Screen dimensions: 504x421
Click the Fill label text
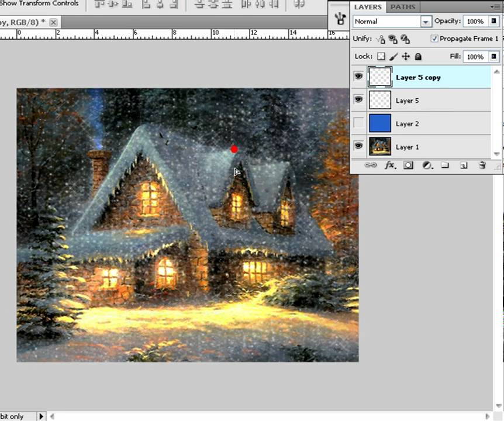click(x=455, y=56)
